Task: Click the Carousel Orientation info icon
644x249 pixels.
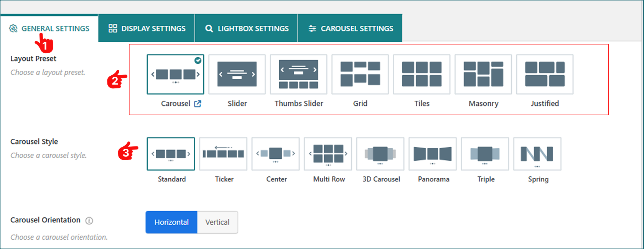Action: tap(89, 221)
